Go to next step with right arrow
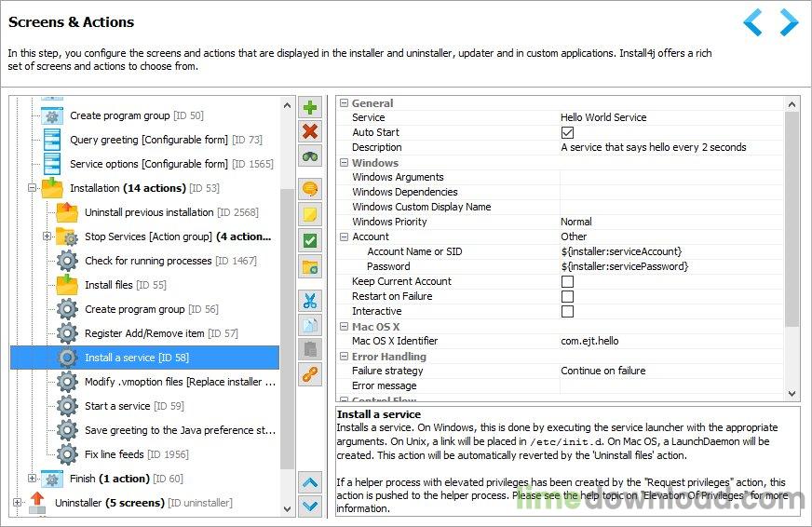812x527 pixels. (789, 22)
